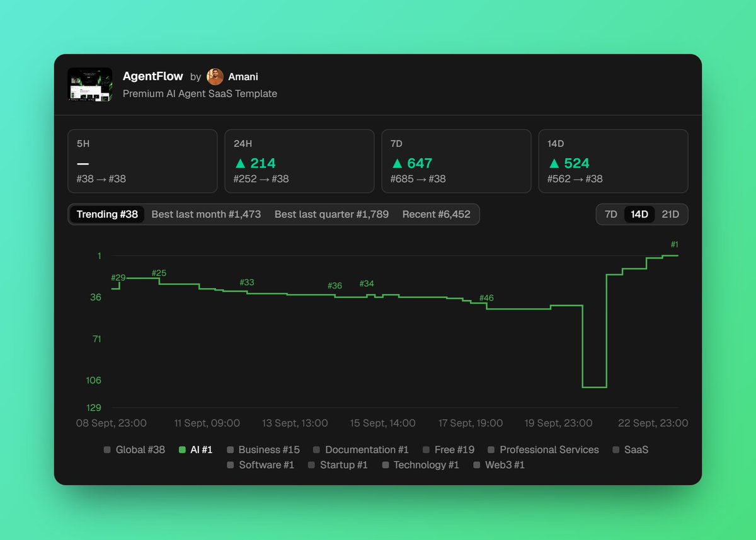Screen dimensions: 756x540
Task: Select the 5H stats card
Action: click(x=142, y=161)
